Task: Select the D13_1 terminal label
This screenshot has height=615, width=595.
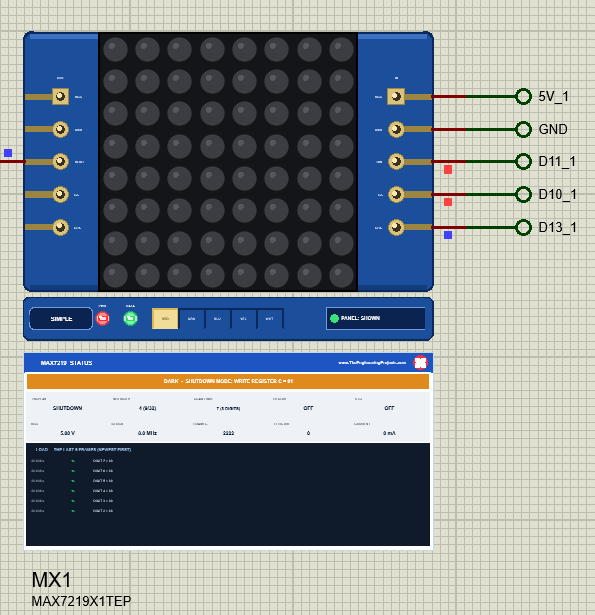Action: 557,227
